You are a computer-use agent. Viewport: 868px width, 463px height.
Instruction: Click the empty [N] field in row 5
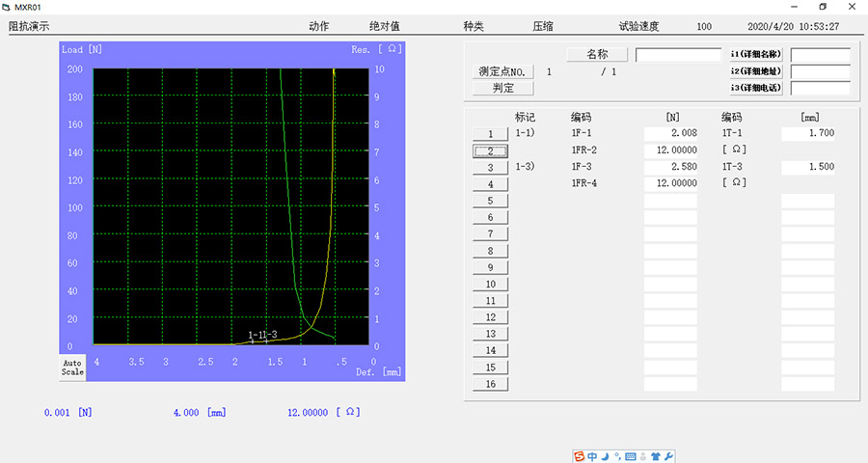[x=670, y=201]
